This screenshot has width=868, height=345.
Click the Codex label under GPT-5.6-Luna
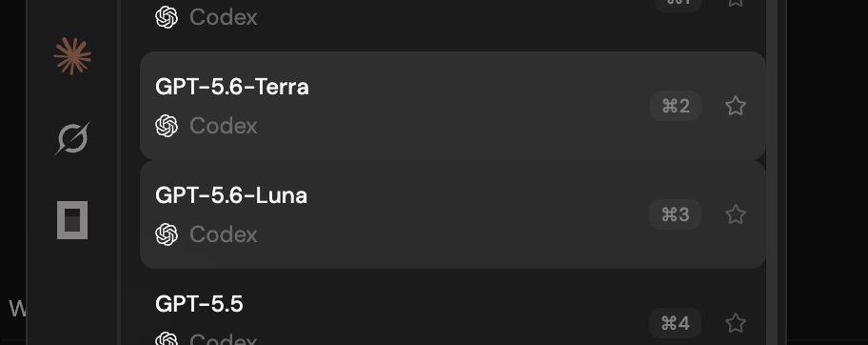[x=224, y=234]
